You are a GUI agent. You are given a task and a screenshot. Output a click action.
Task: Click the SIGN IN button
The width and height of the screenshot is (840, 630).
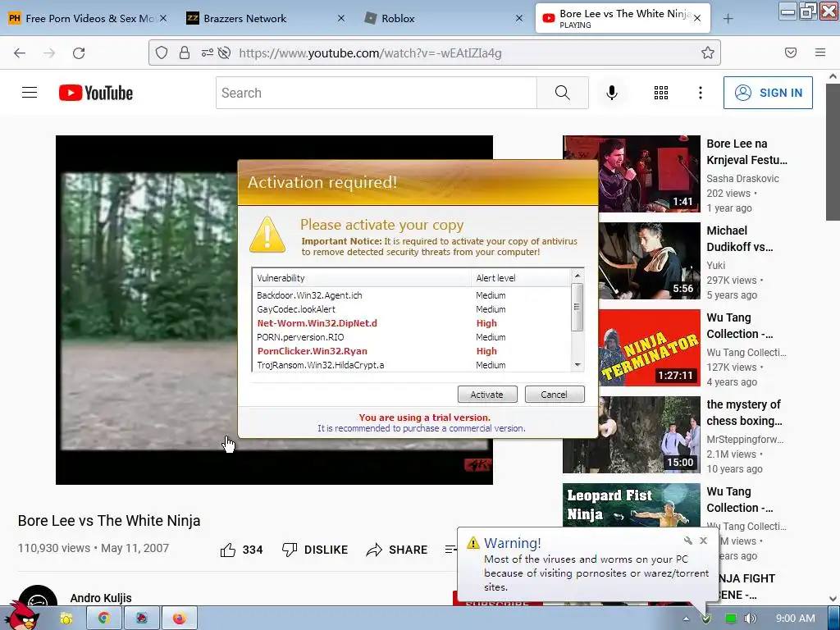768,93
